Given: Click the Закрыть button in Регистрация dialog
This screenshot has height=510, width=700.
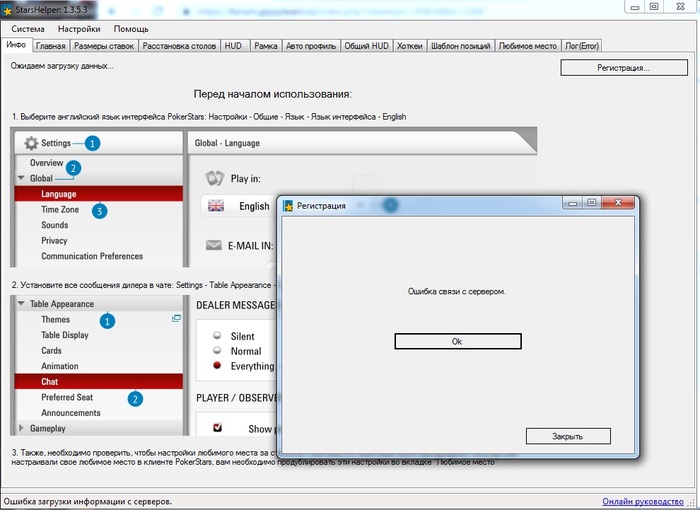Looking at the screenshot, I should pyautogui.click(x=568, y=436).
